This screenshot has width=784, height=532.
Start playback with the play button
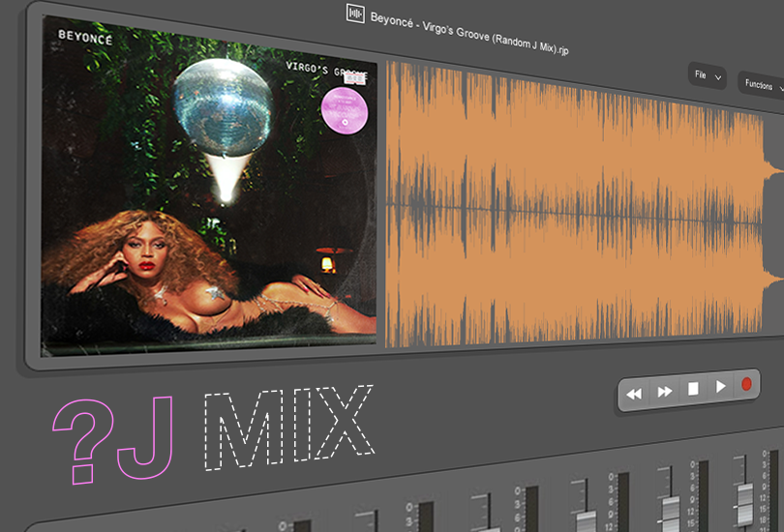[720, 387]
